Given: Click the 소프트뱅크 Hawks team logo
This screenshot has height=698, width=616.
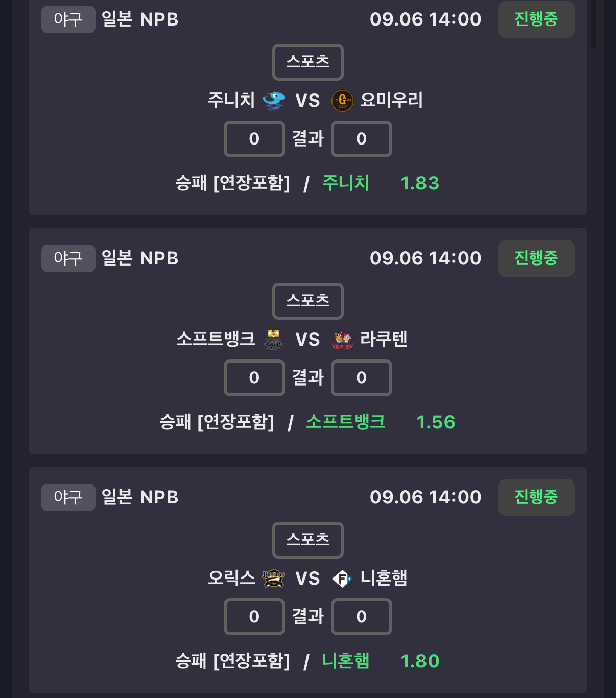Looking at the screenshot, I should pyautogui.click(x=273, y=340).
